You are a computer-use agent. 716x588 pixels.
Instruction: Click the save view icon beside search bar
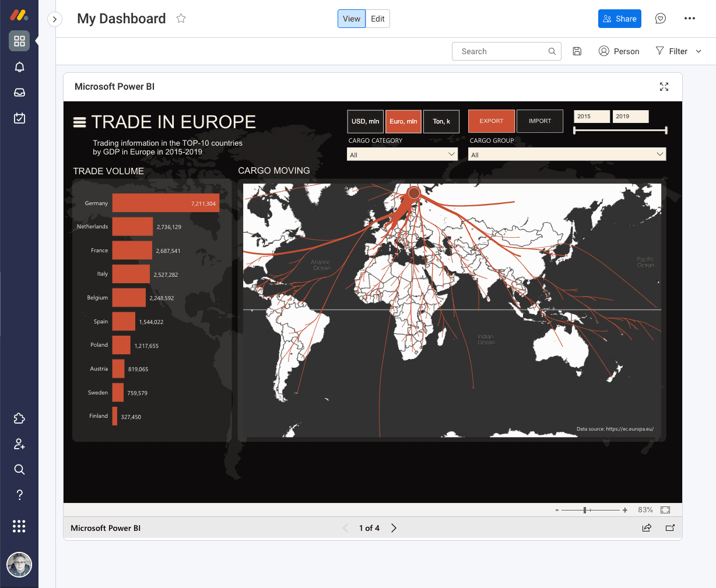[577, 51]
